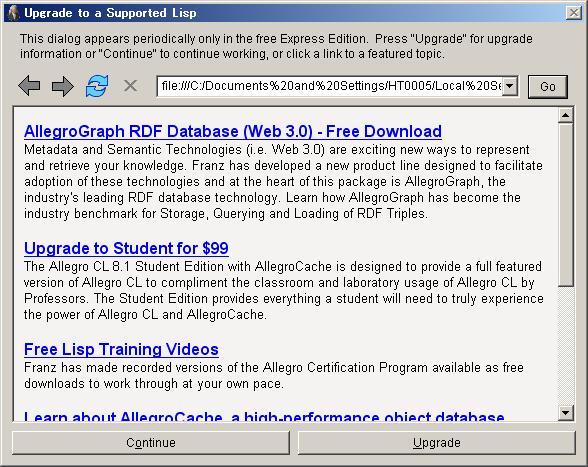Click the dialog's title bar app icon
The image size is (588, 467).
click(13, 13)
